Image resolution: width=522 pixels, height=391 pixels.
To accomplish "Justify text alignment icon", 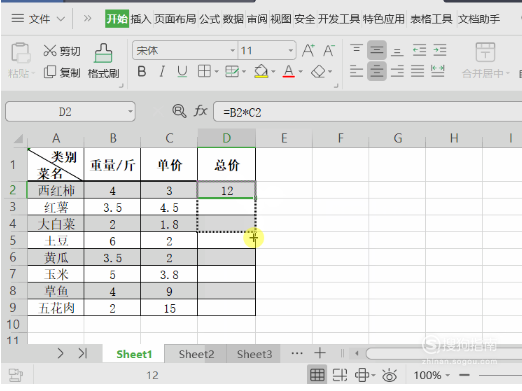I will coord(417,71).
